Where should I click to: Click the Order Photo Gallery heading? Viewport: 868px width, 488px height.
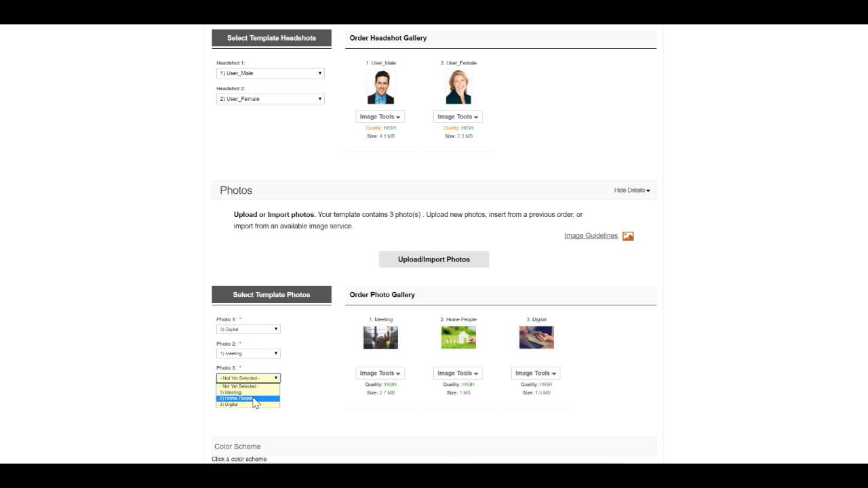tap(382, 295)
